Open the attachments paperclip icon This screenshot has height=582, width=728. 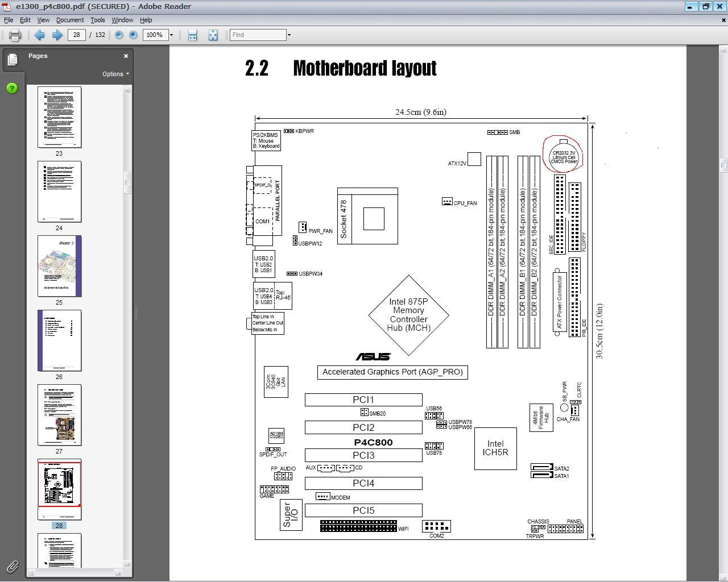12,566
